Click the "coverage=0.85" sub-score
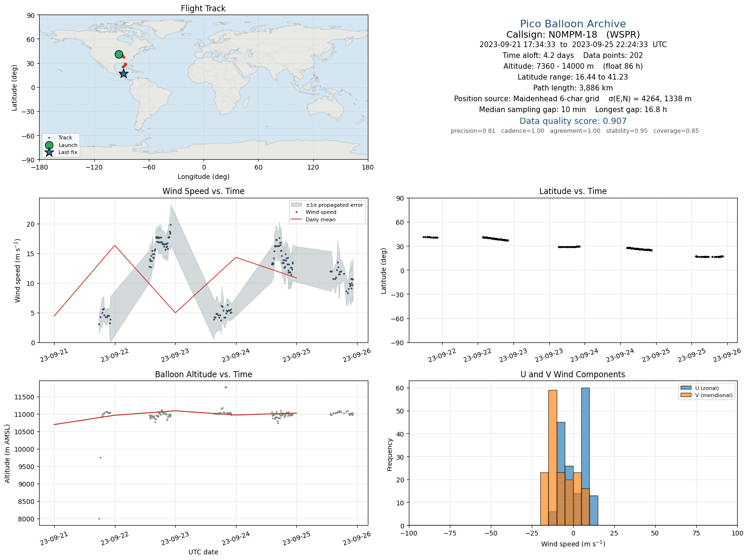The width and height of the screenshot is (748, 560). (x=676, y=131)
